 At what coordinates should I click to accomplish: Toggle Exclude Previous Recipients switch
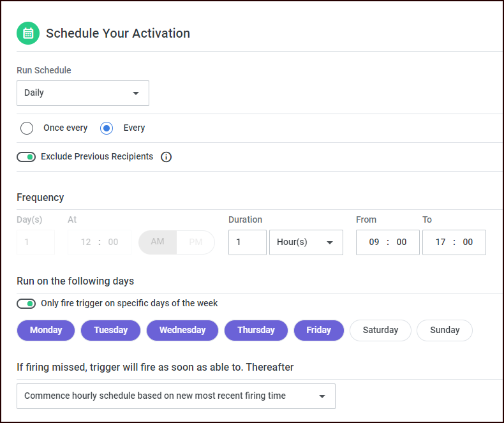(x=26, y=157)
